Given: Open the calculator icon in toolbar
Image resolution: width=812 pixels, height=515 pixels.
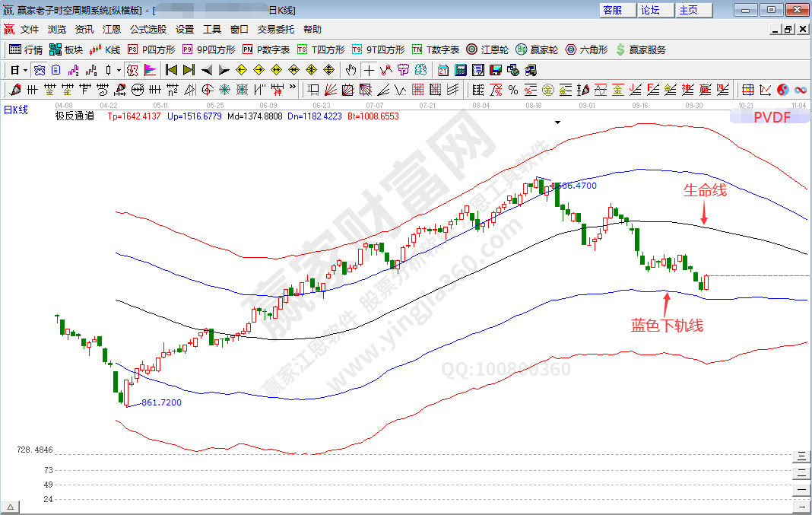Looking at the screenshot, I should click(461, 70).
